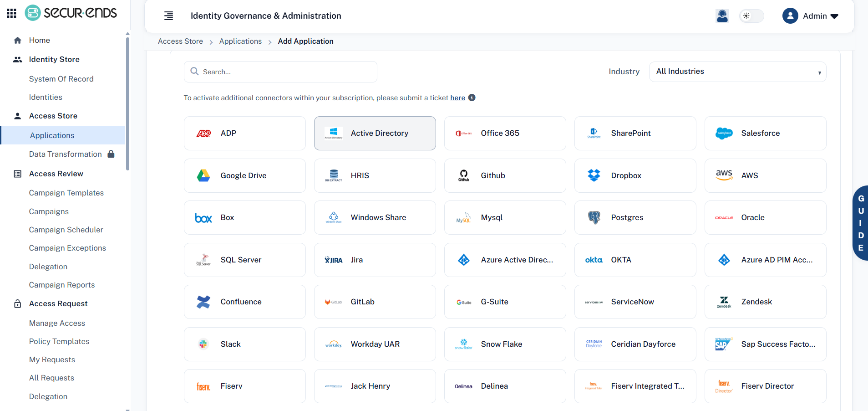Select the ADP connector card
This screenshot has width=868, height=411.
(245, 133)
